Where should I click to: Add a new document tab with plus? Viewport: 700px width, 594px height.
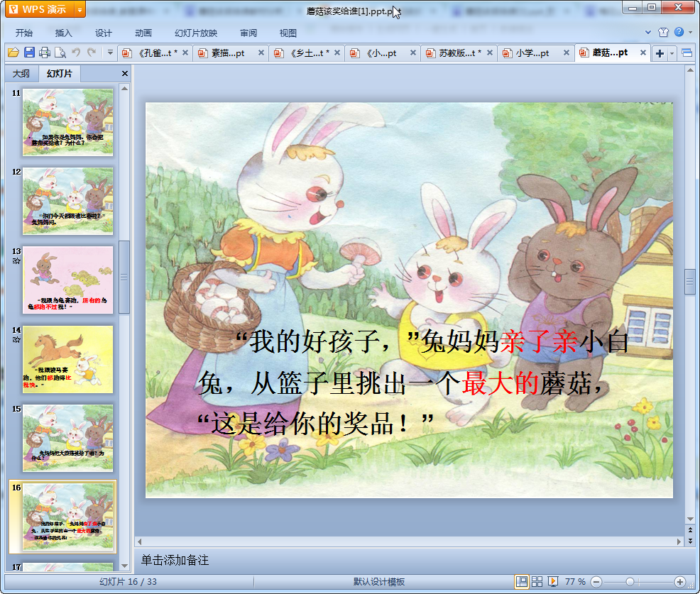pos(660,53)
